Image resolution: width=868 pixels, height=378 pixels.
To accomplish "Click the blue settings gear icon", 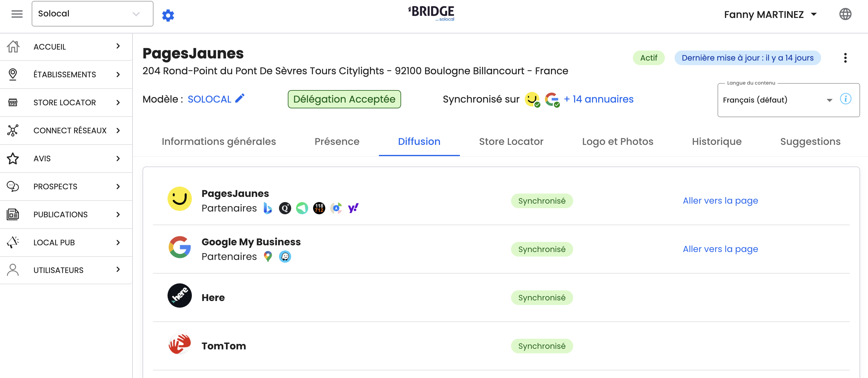I will (x=168, y=15).
